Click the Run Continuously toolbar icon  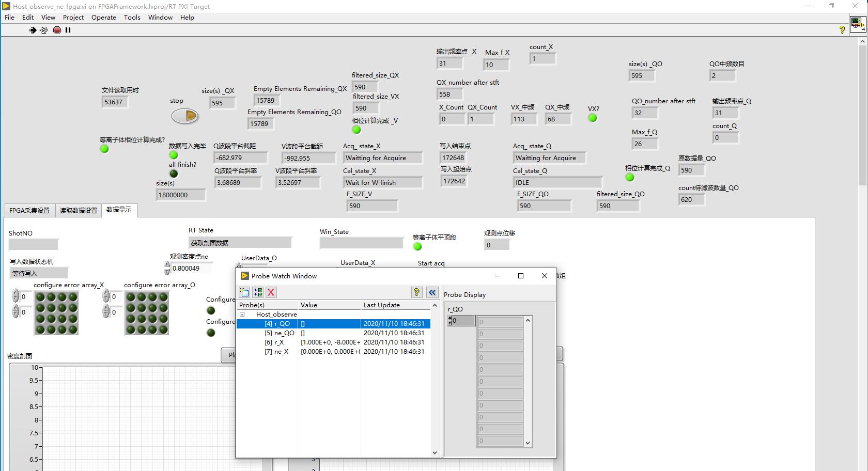(x=44, y=30)
